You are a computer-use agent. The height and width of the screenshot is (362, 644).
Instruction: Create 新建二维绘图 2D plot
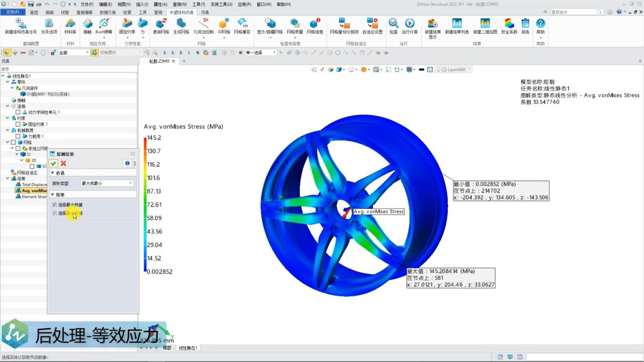(485, 26)
